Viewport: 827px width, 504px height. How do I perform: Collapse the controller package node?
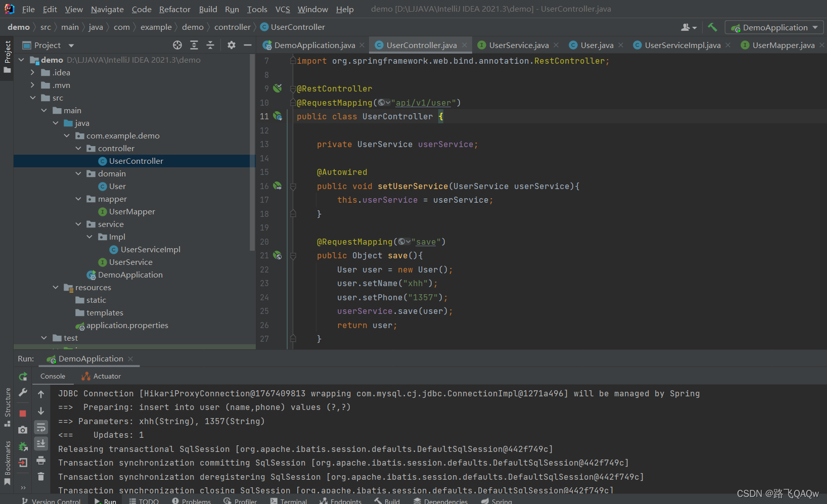point(78,148)
